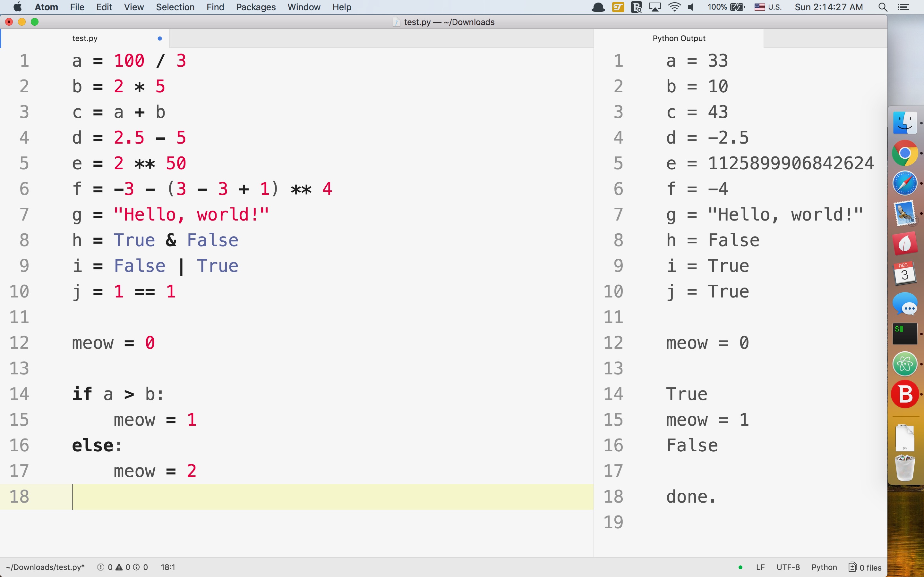Switch to the Python Output tab
Viewport: 924px width, 577px height.
point(679,38)
